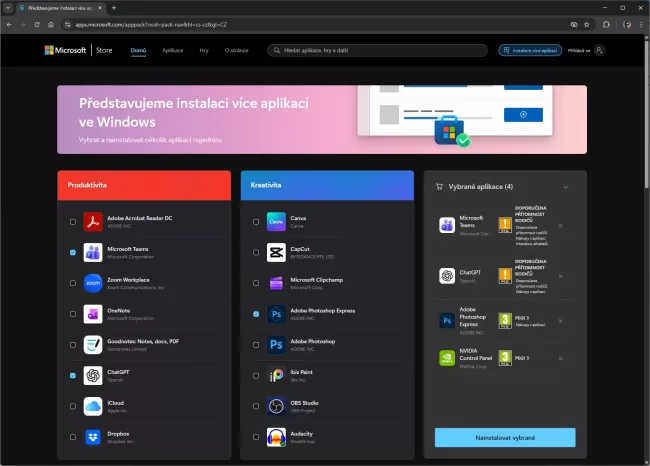The height and width of the screenshot is (466, 650).
Task: Check the Dropbox checkbox
Action: (73, 437)
